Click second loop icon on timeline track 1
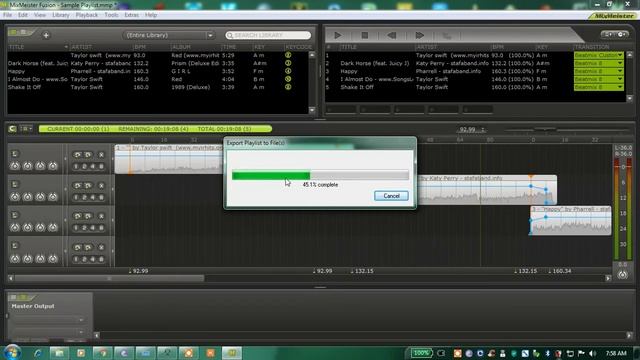This screenshot has width=640, height=360. coord(88,155)
